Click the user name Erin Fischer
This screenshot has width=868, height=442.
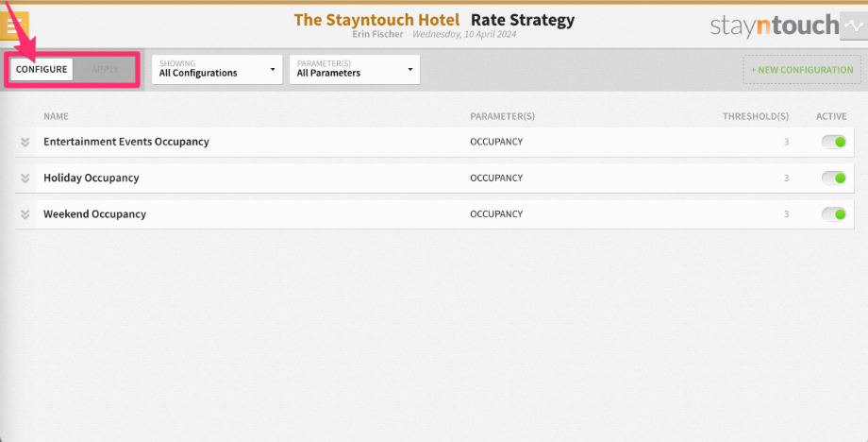click(378, 34)
